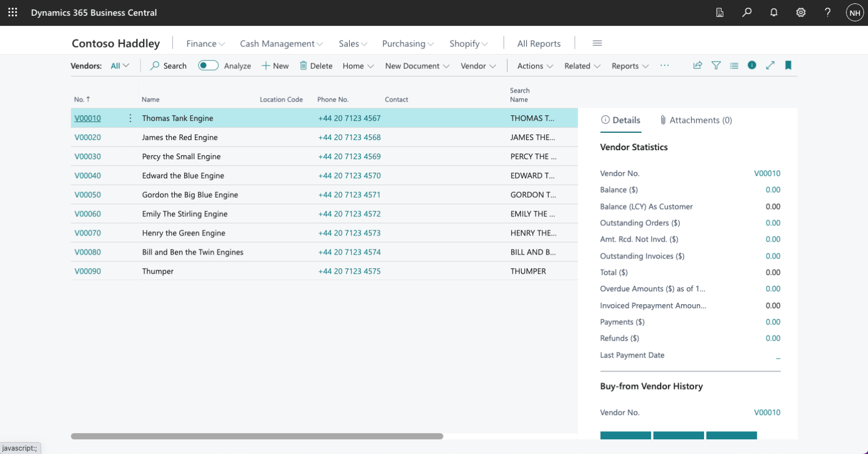Open the filter pane funnel icon

click(x=716, y=66)
